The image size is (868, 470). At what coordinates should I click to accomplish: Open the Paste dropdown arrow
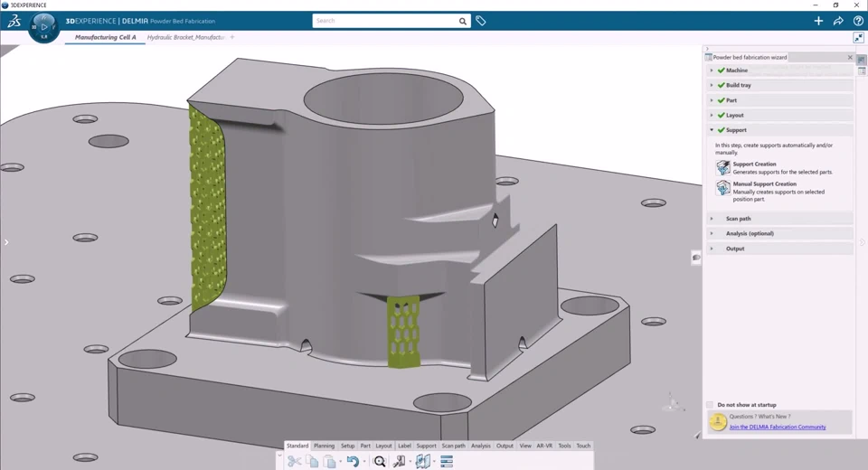340,462
